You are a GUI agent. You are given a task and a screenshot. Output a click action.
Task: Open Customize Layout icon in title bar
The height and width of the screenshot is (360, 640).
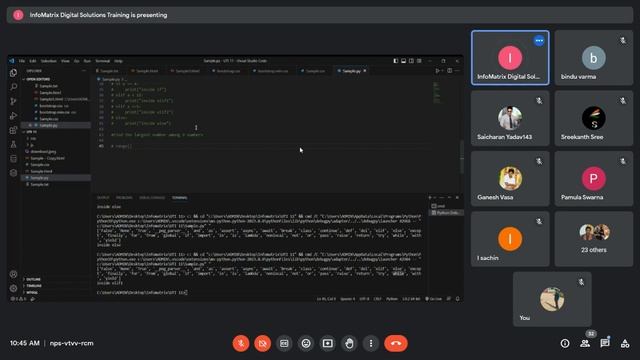[x=419, y=61]
